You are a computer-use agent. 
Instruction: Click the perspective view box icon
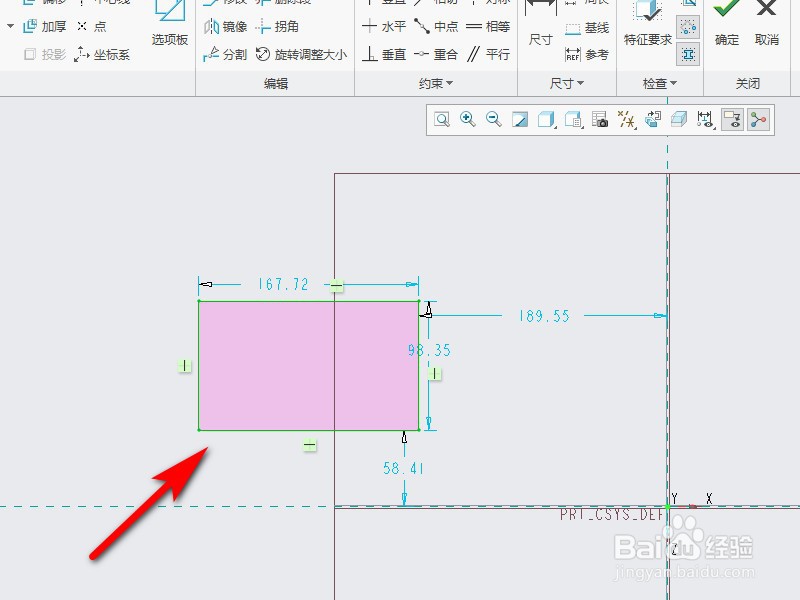tap(679, 120)
